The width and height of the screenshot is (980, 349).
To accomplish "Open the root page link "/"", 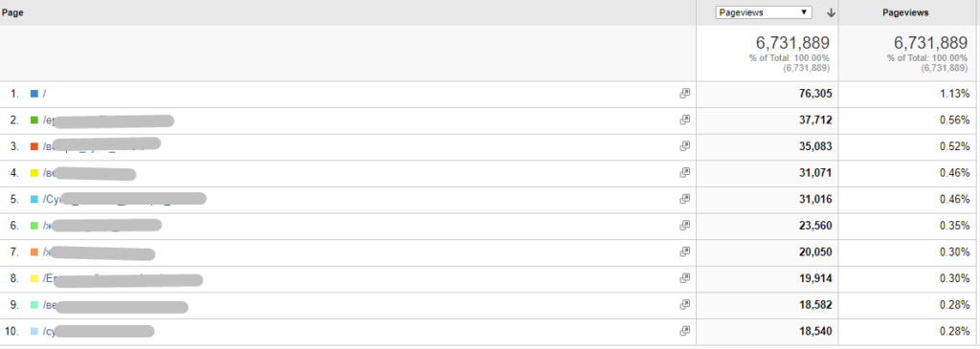I will (x=44, y=94).
